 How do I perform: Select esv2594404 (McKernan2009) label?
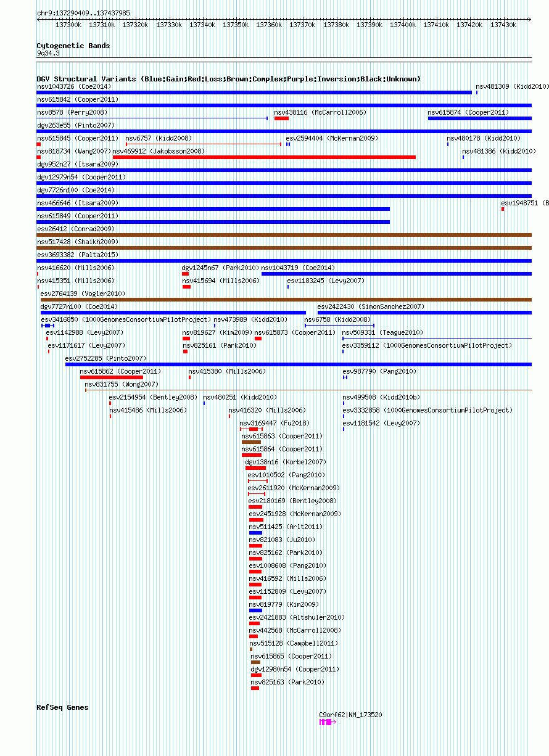coord(331,138)
